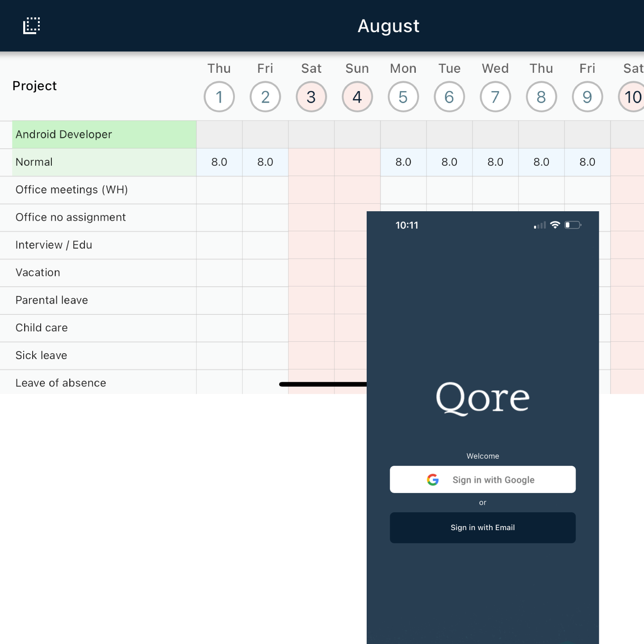
Task: Select Saturday the 10th date circle
Action: (631, 97)
